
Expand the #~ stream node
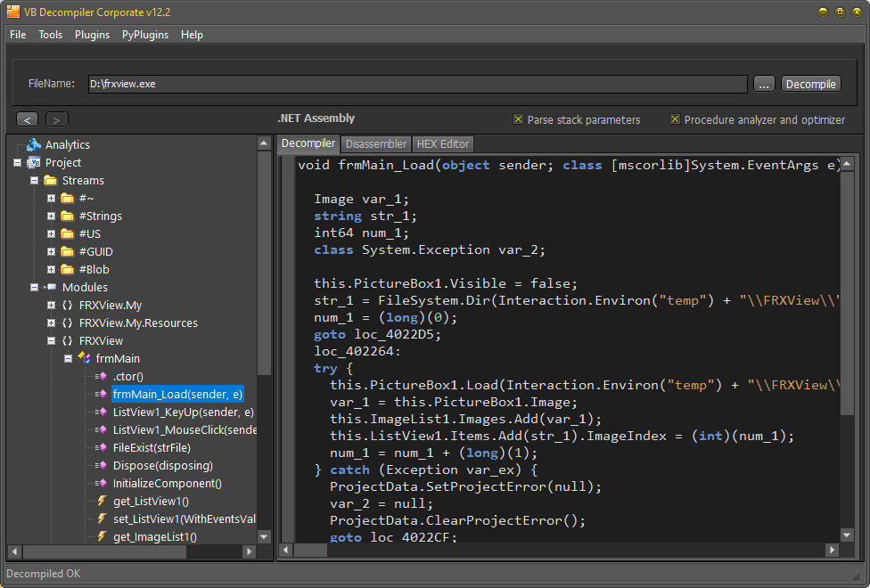point(51,198)
